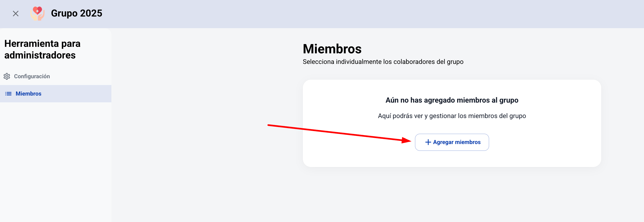This screenshot has width=644, height=222.
Task: Click the 'Aquí podrás ver y gestionar' text
Action: pos(452,116)
